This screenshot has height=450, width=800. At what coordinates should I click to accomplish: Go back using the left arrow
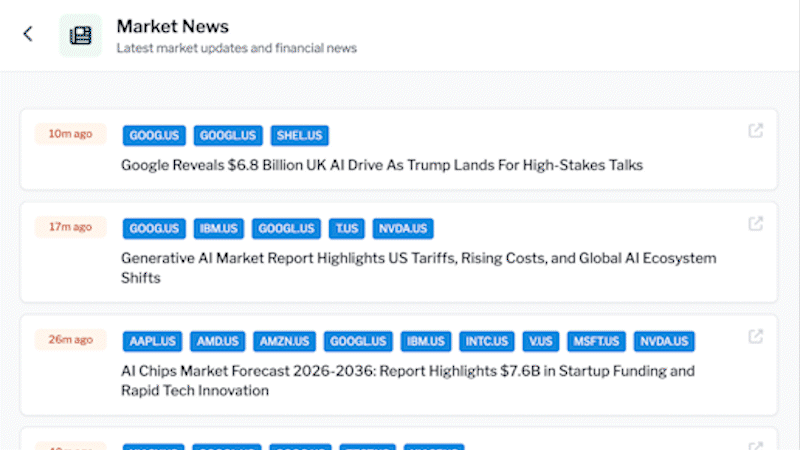coord(28,34)
